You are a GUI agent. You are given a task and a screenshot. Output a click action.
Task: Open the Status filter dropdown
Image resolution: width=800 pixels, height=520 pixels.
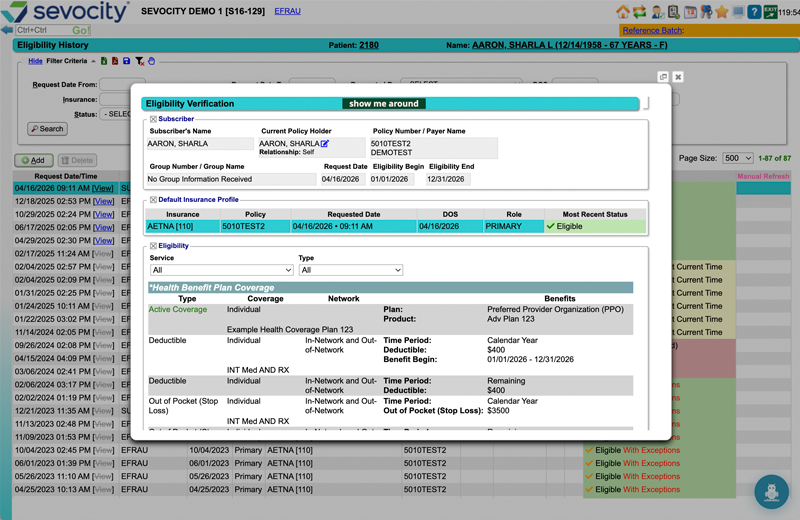[x=115, y=114]
